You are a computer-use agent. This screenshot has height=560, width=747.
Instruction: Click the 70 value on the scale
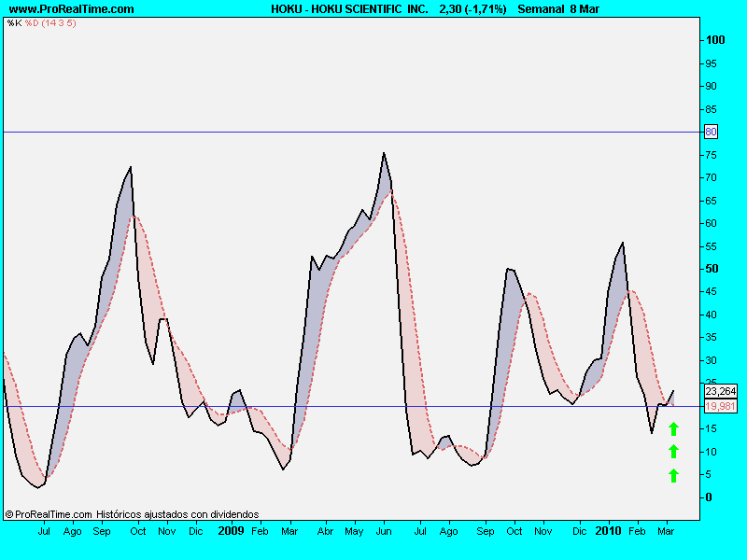711,177
